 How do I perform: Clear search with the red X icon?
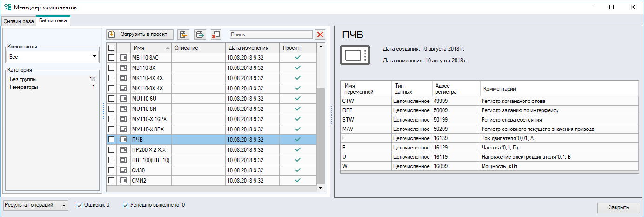tap(320, 34)
